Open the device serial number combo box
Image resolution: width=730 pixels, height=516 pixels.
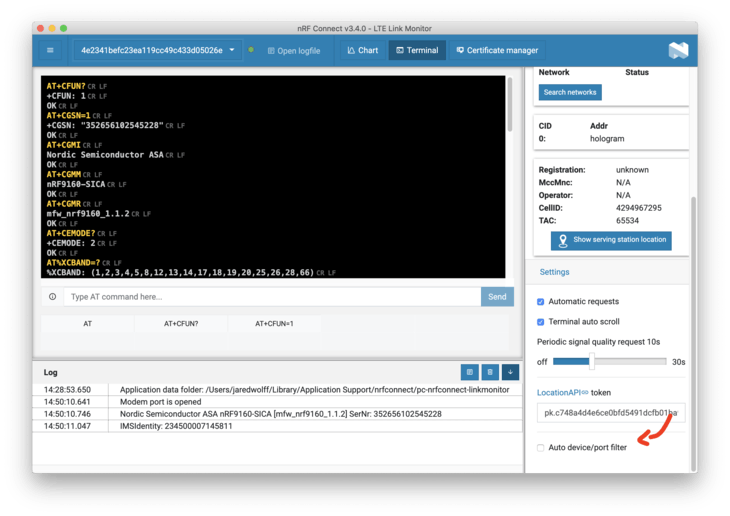(x=157, y=50)
